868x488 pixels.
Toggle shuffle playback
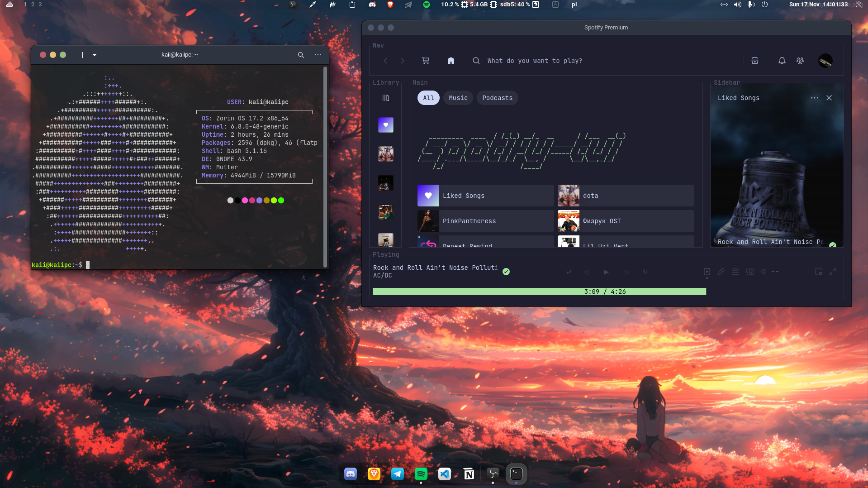[569, 272]
